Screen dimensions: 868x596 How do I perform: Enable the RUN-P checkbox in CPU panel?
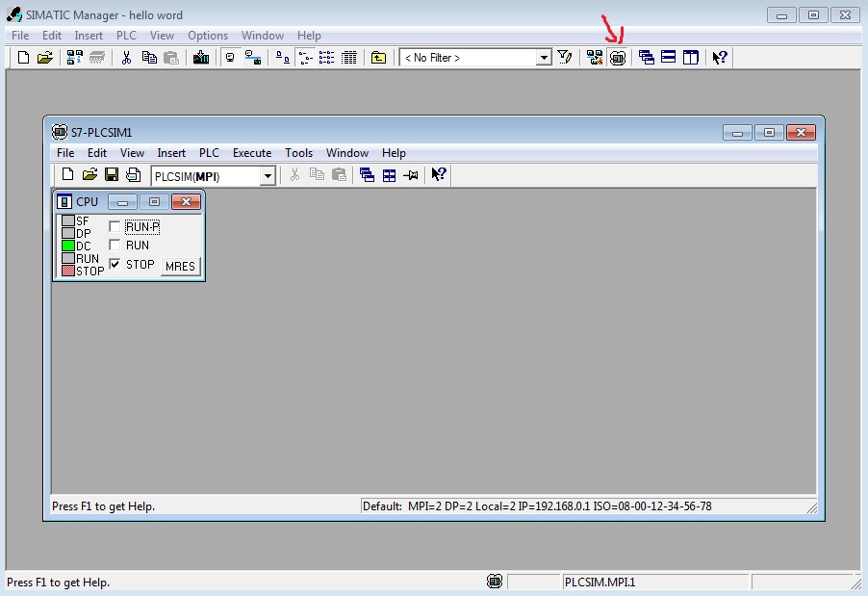[115, 227]
